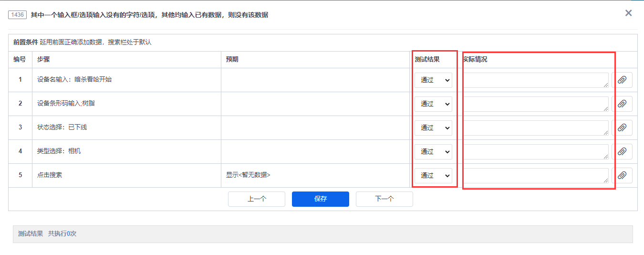644x255 pixels.
Task: Click the 实际情况 text box for step 5
Action: tap(535, 176)
